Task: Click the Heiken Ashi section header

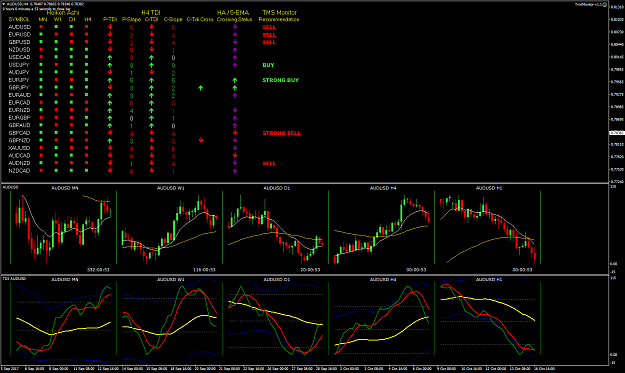Action: pyautogui.click(x=63, y=13)
